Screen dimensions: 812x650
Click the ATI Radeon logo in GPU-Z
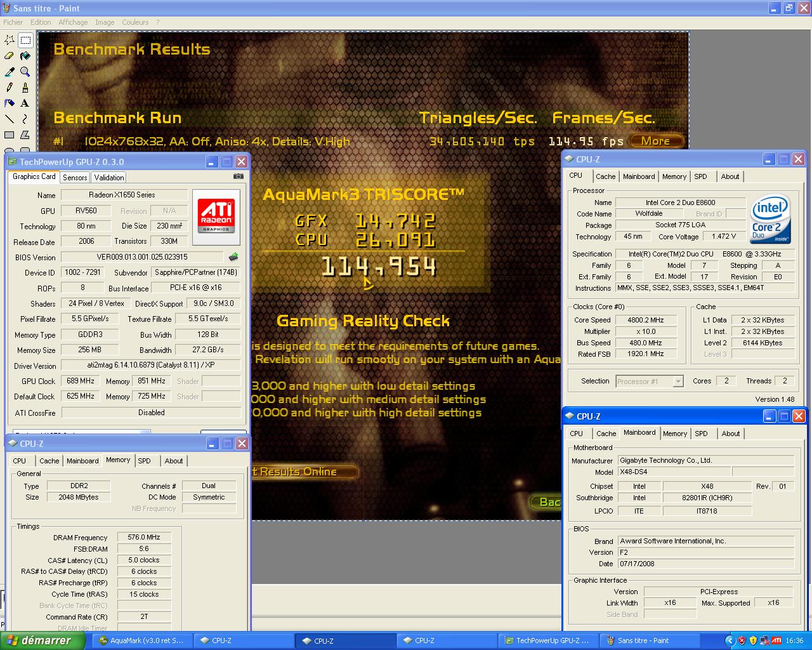(216, 216)
